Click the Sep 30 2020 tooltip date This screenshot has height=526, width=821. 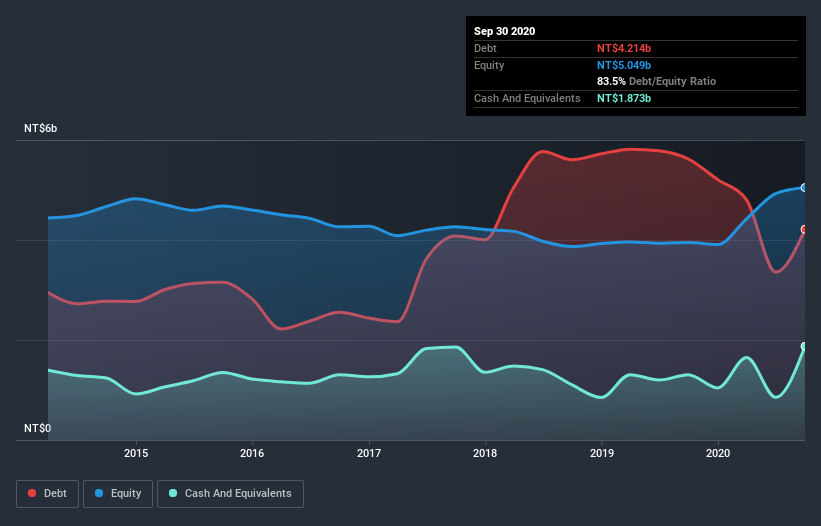(x=505, y=31)
